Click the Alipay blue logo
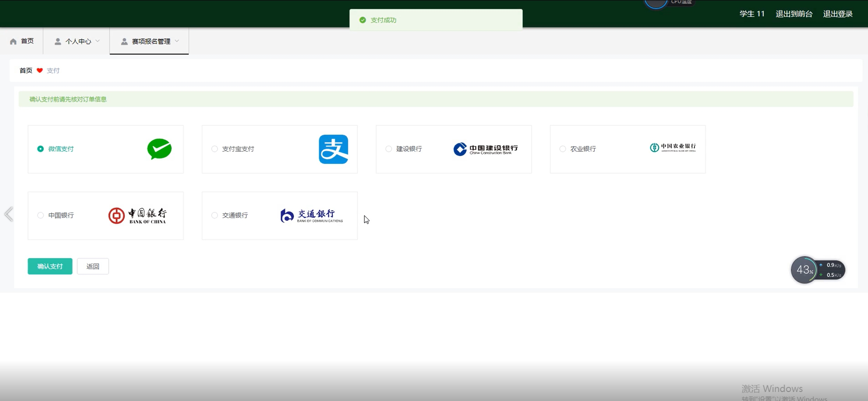Viewport: 868px width, 401px height. click(x=333, y=149)
